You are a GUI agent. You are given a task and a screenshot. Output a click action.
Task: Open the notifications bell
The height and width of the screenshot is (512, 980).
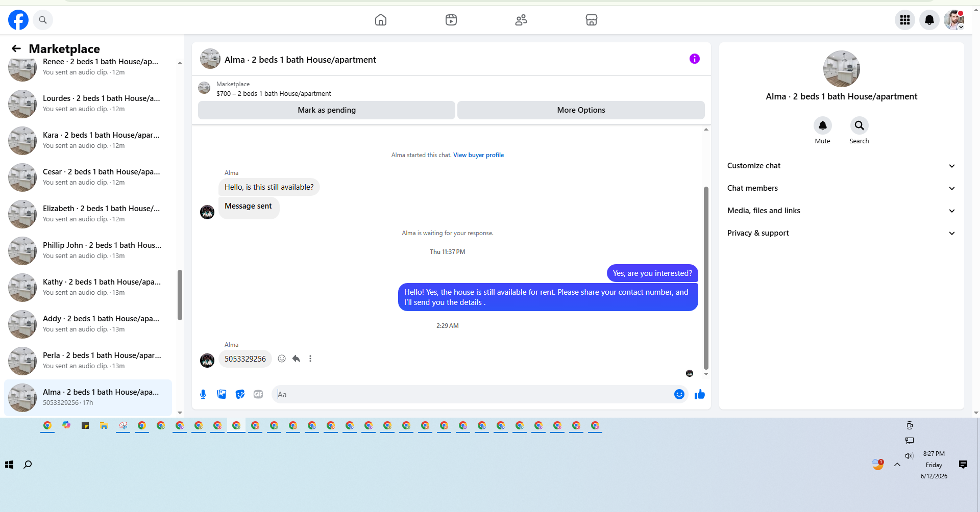click(x=929, y=20)
